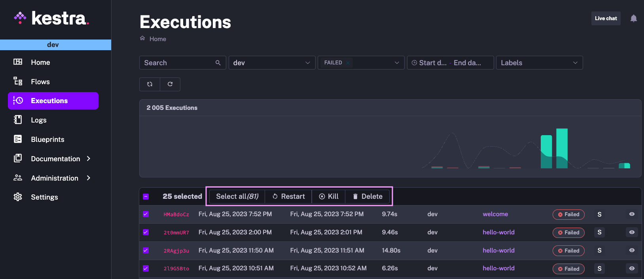Screen dimensions: 644x279
Task: Click the refresh arrow icon button
Action: [x=170, y=84]
